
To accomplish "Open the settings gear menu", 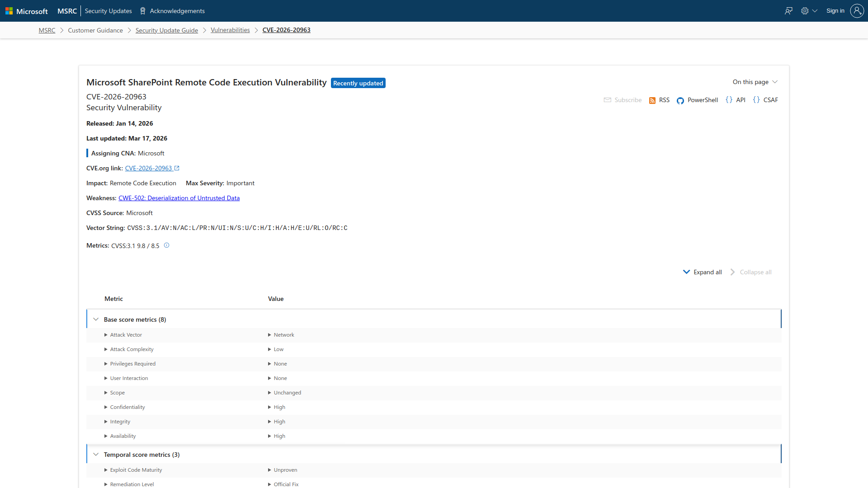I will pyautogui.click(x=805, y=10).
